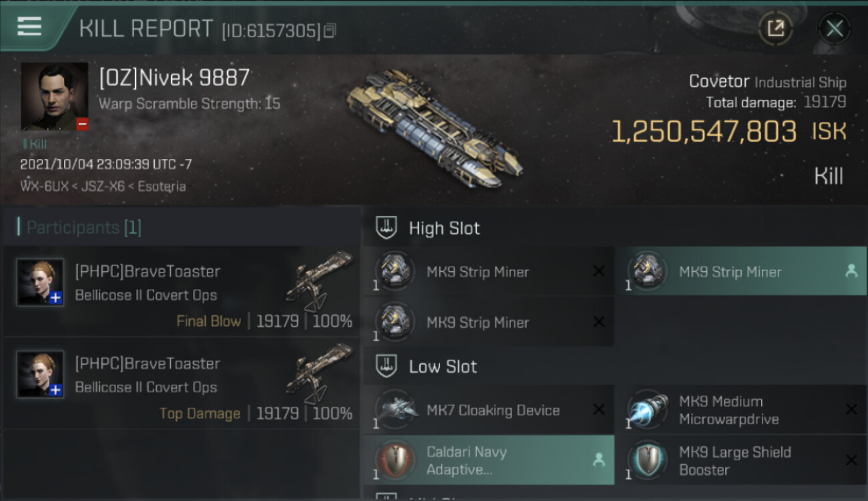Close the kill report window
This screenshot has height=501, width=868.
(834, 28)
